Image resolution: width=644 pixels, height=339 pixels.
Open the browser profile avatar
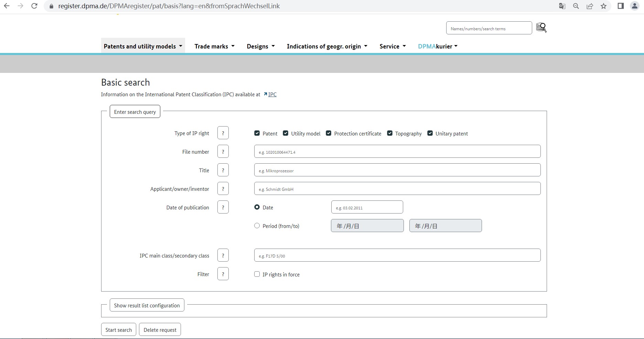click(x=634, y=6)
